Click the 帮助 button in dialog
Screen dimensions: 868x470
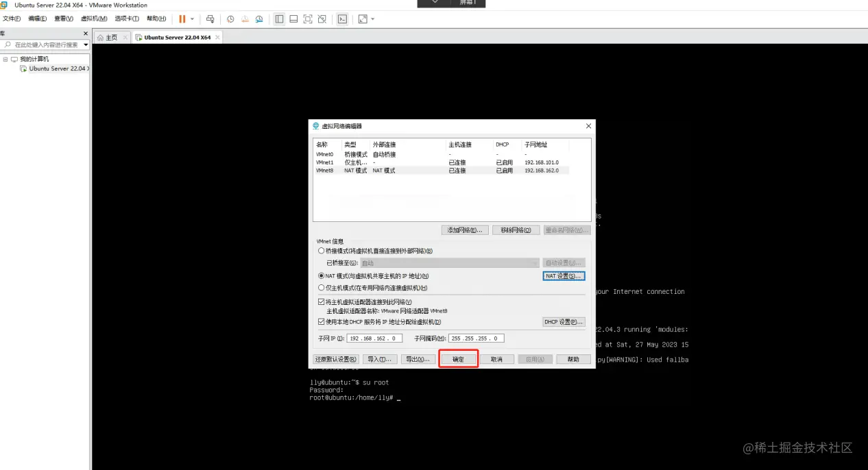point(573,359)
